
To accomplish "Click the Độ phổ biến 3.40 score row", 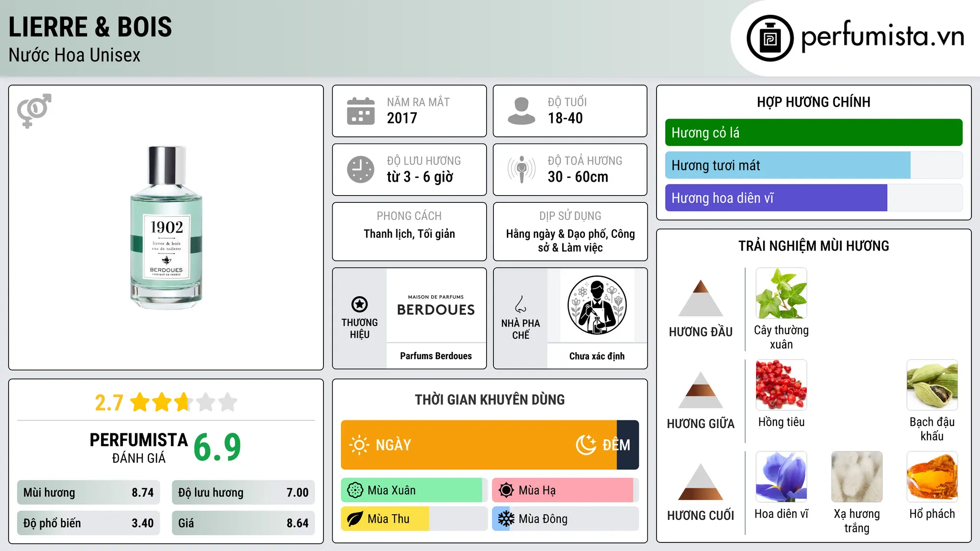I will [89, 523].
